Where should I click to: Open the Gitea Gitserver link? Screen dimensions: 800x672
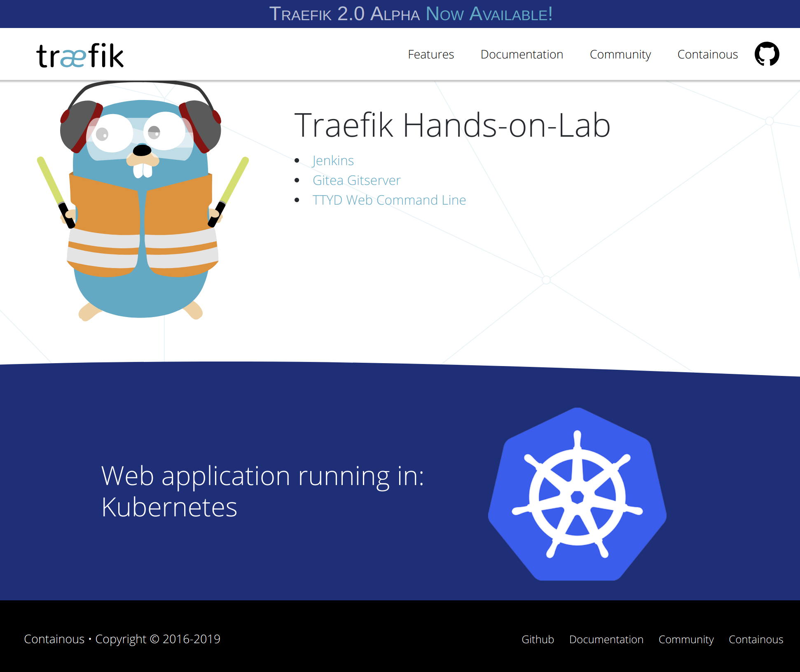(x=356, y=180)
